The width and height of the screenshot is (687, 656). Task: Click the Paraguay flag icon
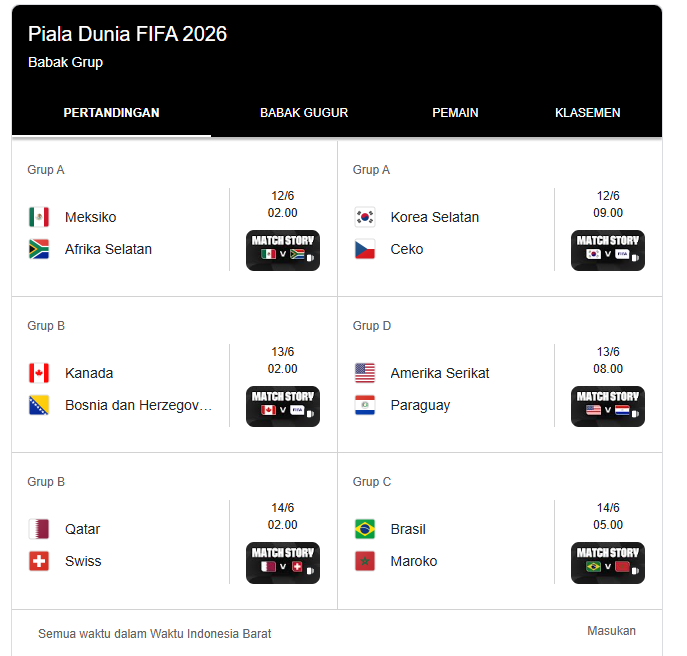click(x=365, y=405)
